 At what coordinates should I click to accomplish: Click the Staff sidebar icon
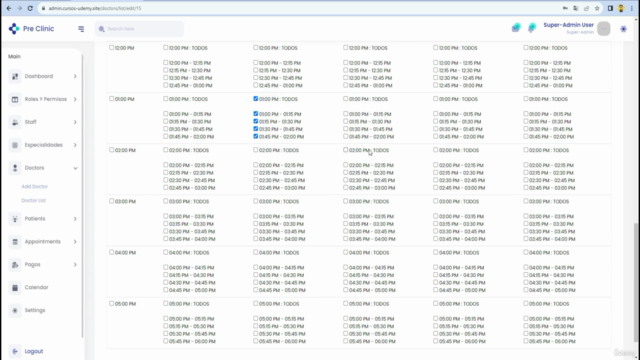pos(15,122)
